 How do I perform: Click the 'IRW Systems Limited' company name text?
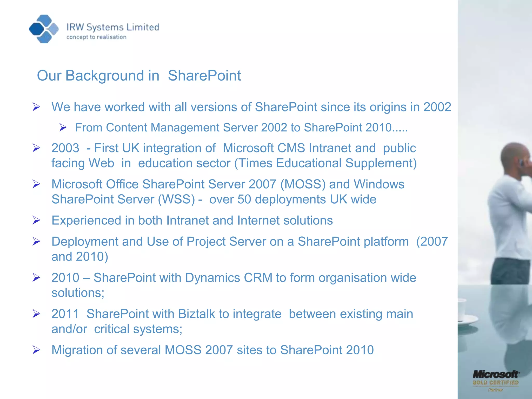[x=113, y=27]
